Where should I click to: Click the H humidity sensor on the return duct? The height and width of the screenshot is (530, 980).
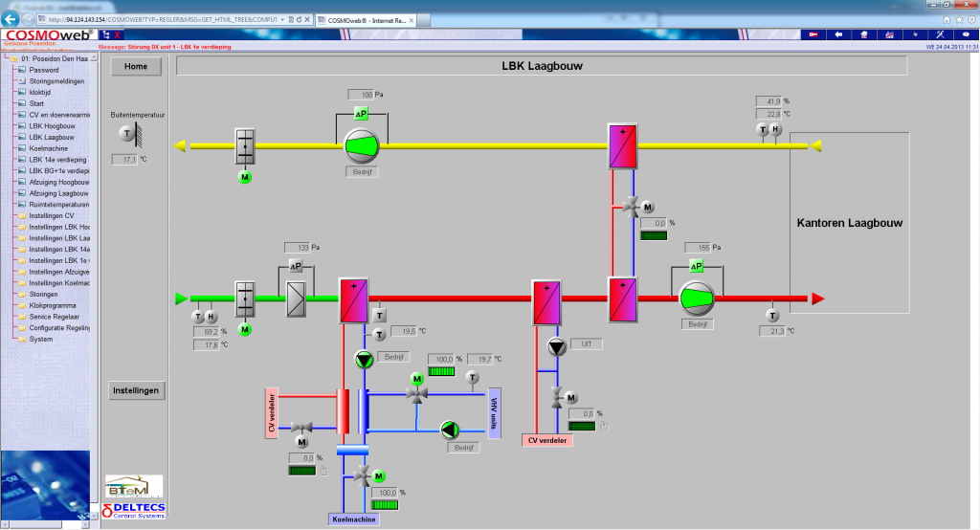775,129
